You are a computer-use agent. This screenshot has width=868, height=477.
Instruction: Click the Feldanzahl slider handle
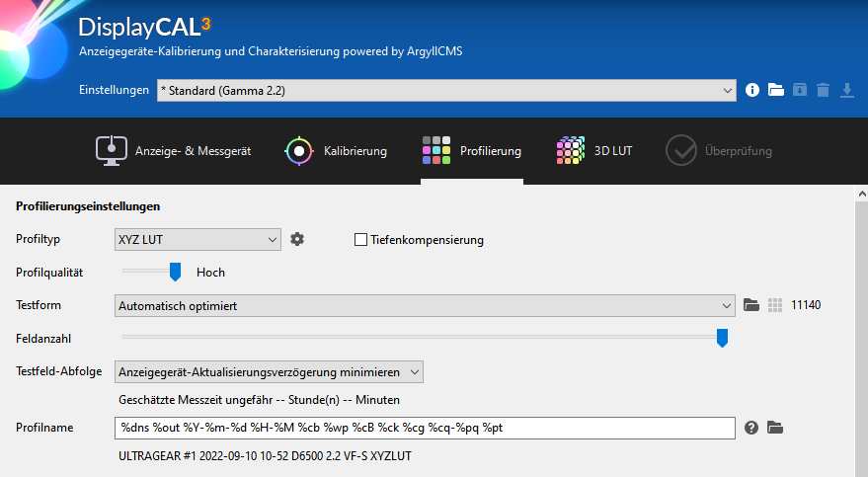click(722, 338)
